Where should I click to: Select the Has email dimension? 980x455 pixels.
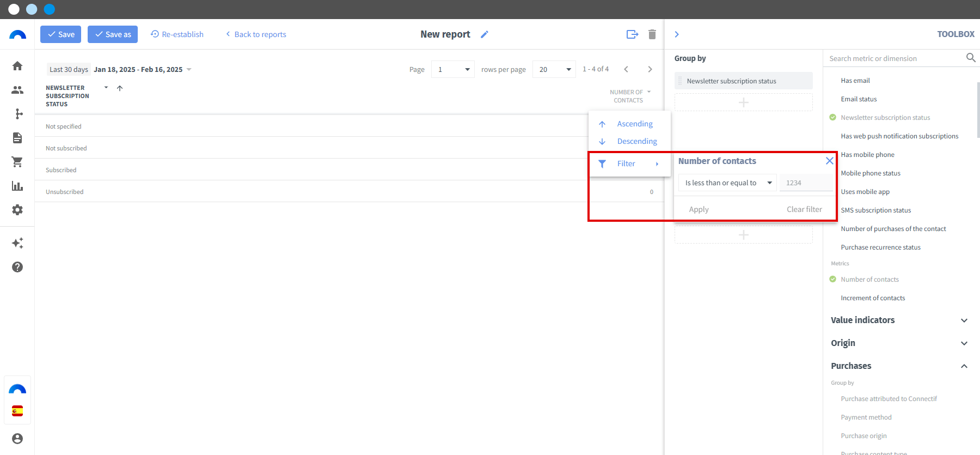pyautogui.click(x=855, y=81)
